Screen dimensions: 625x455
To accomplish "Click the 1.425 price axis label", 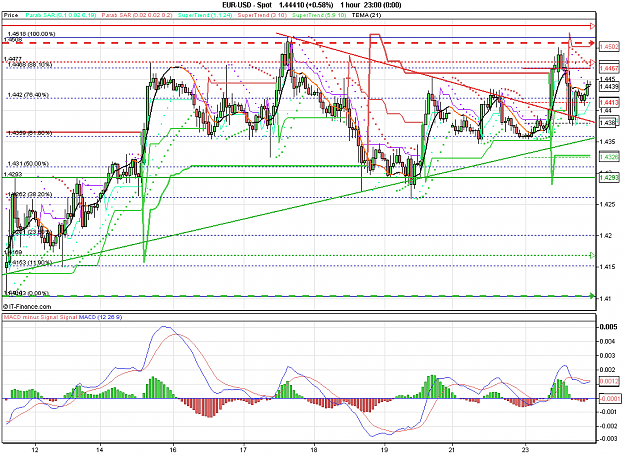I will tap(607, 204).
